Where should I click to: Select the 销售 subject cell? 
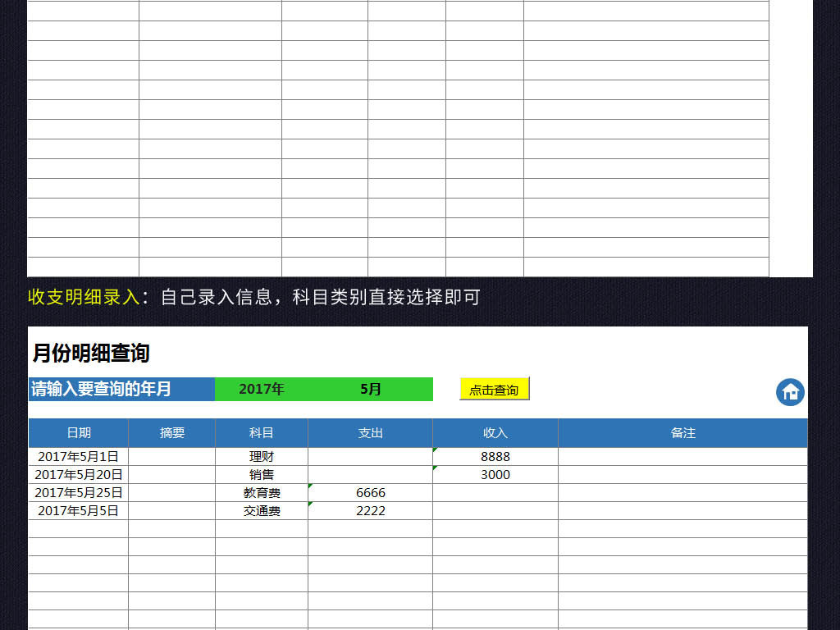point(262,475)
